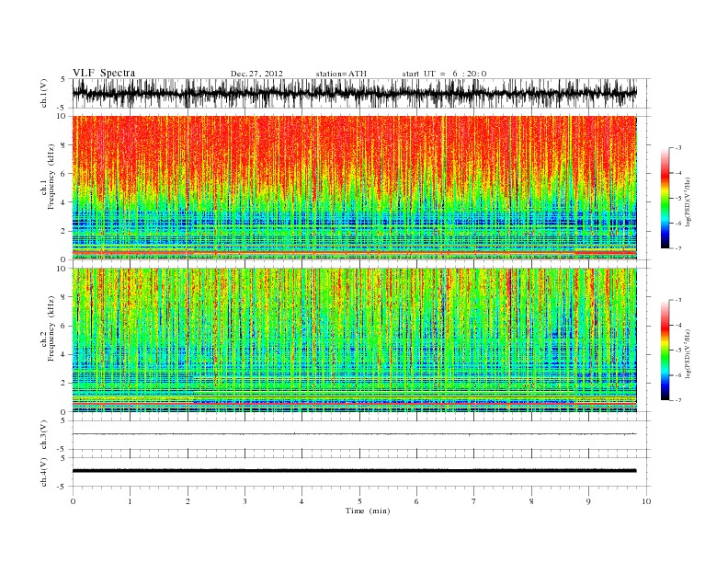Click the 'station=ATH' label
728x563 pixels.
coord(341,74)
